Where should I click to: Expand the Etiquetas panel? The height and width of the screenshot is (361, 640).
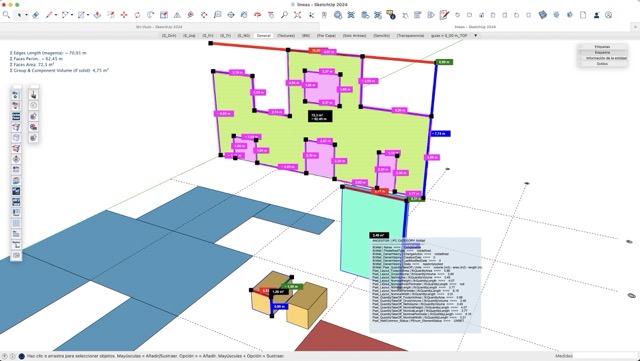click(602, 47)
